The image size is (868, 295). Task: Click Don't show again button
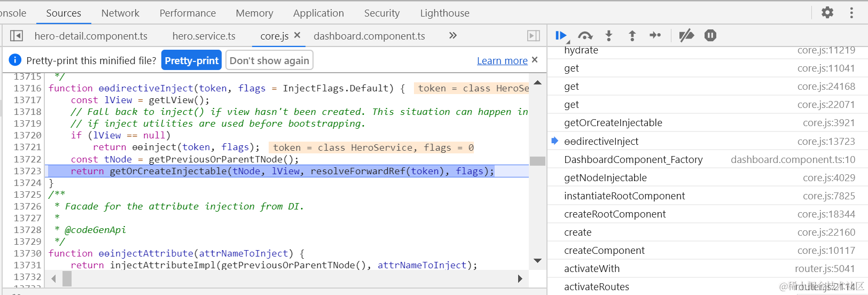tap(269, 60)
